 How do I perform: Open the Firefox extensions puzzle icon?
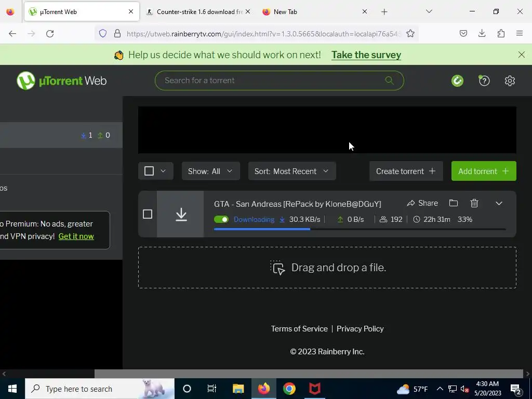501,33
